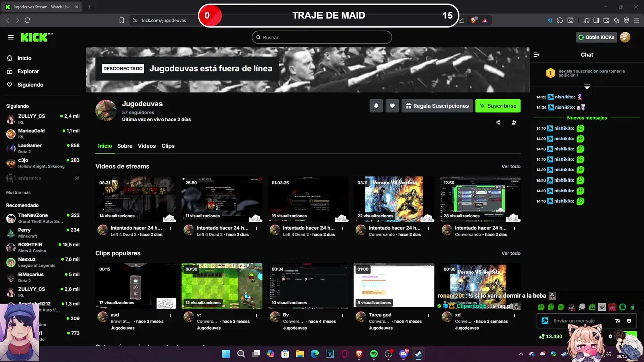Open TheNevZone recommended channel
This screenshot has height=362, width=644.
pyautogui.click(x=42, y=218)
